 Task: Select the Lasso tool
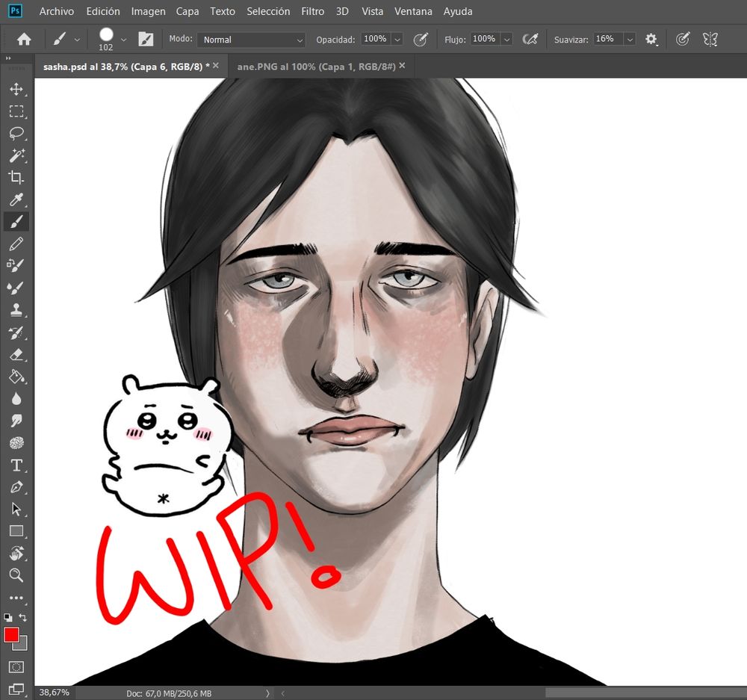pyautogui.click(x=16, y=133)
